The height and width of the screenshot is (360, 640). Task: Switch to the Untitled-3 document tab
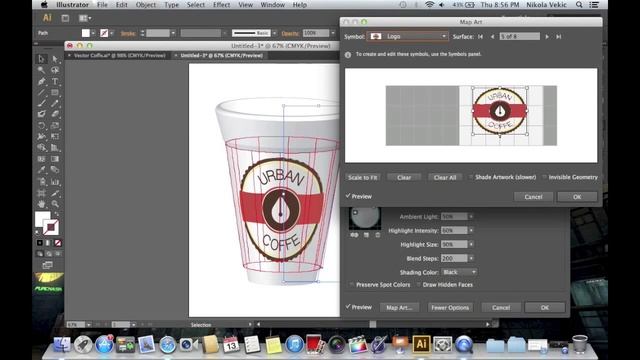point(222,56)
